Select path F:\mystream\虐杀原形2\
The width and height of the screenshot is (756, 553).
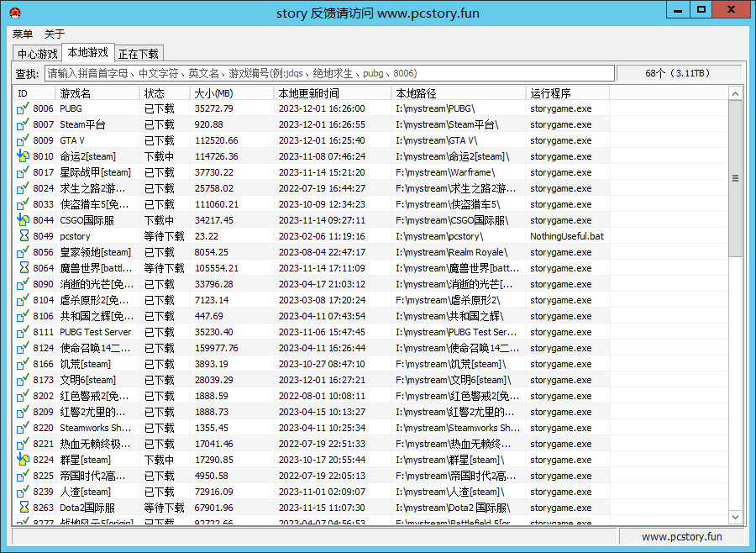tap(448, 300)
